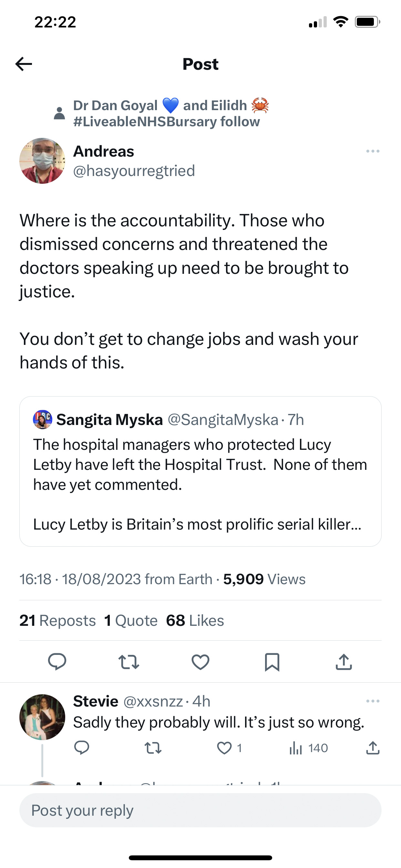
Task: Share Stevie's reply
Action: 373,748
